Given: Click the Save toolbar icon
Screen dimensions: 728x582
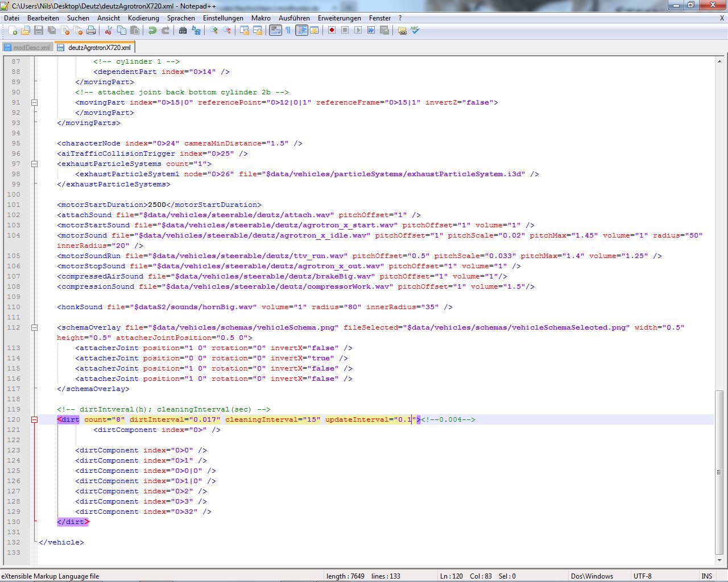Looking at the screenshot, I should pyautogui.click(x=39, y=30).
